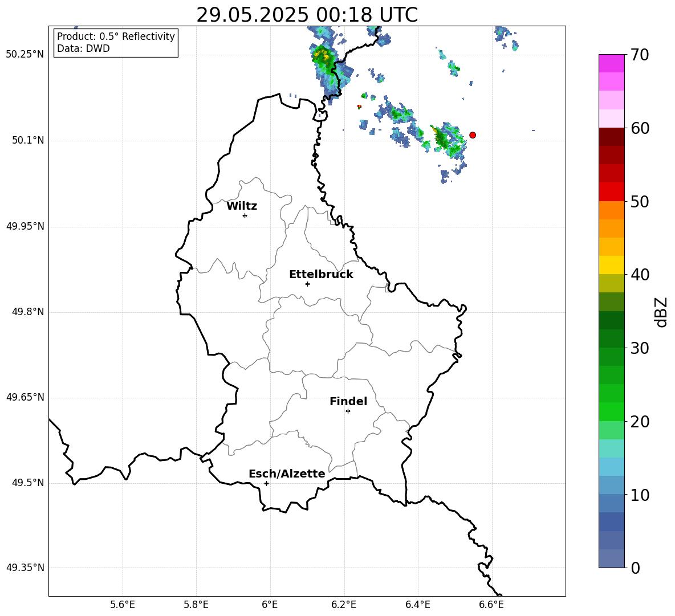Select the Esch/Alzette city label
This screenshot has width=675, height=616.
click(287, 474)
